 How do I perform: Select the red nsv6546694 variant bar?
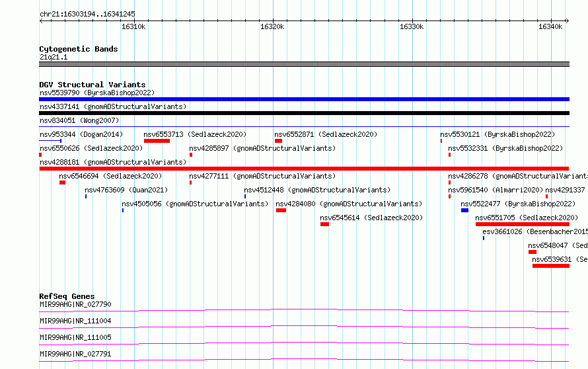click(62, 183)
